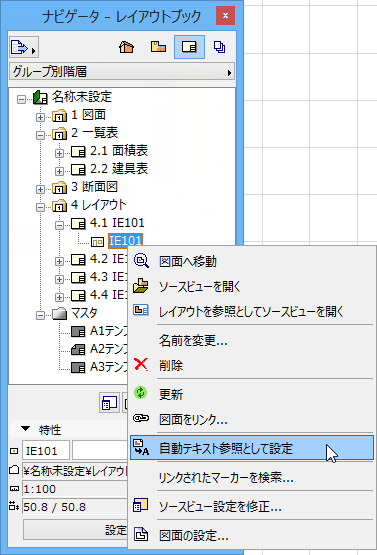Select the 3 断面図 folder icon
This screenshot has height=555, width=377.
pos(59,188)
